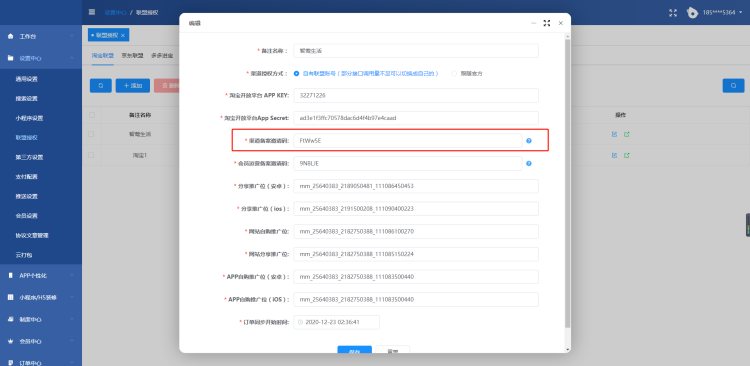
Task: Open help tooltip beside 9N8LJE invitation code
Action: coord(529,164)
